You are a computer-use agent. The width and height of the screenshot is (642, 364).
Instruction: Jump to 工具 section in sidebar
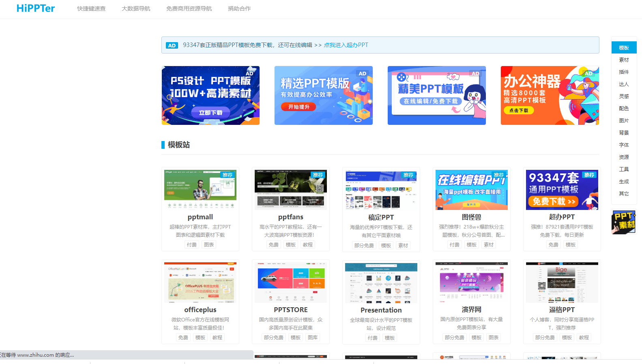coord(624,169)
